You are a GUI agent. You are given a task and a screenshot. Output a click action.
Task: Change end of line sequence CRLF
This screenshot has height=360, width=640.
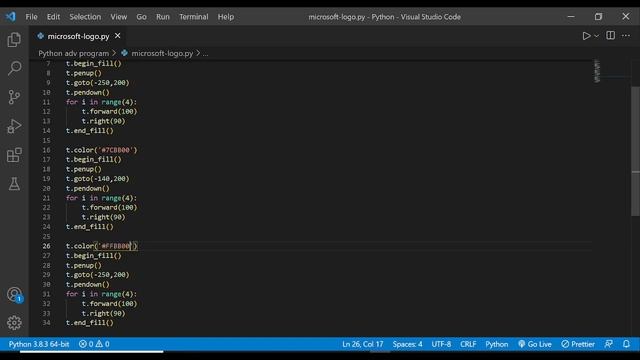click(468, 344)
